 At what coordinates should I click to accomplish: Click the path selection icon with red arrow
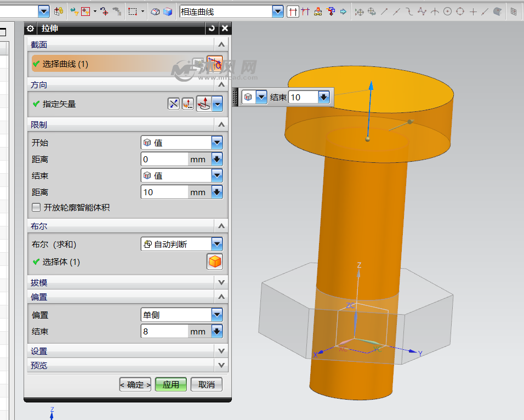(x=331, y=12)
